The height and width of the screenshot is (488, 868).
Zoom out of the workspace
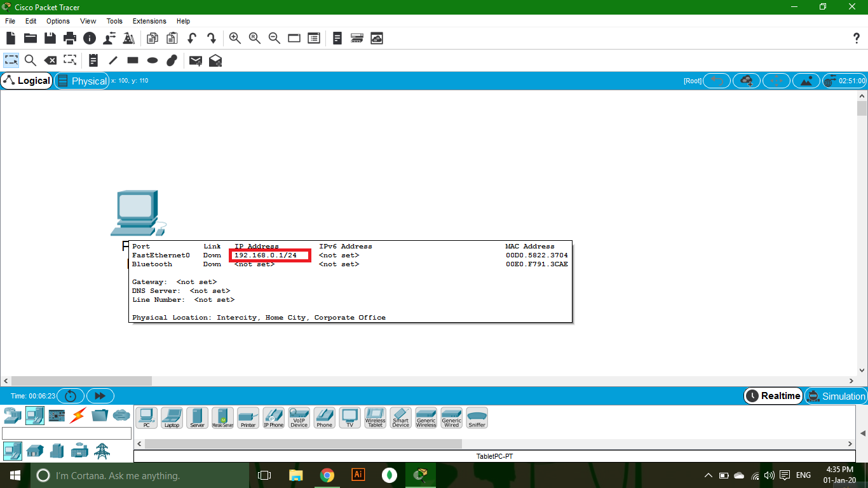[275, 38]
